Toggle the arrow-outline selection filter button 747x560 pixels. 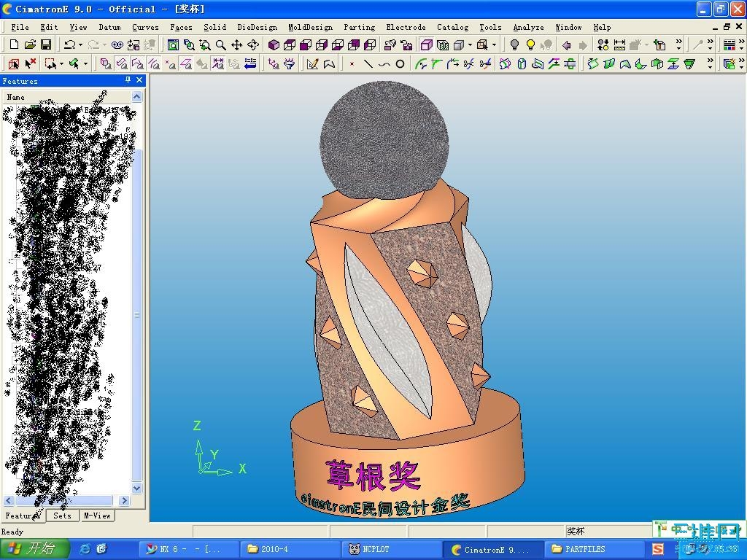pyautogui.click(x=138, y=63)
